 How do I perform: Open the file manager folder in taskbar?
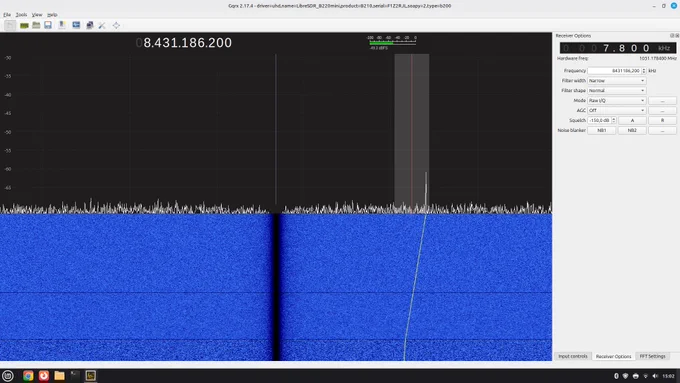tap(59, 376)
